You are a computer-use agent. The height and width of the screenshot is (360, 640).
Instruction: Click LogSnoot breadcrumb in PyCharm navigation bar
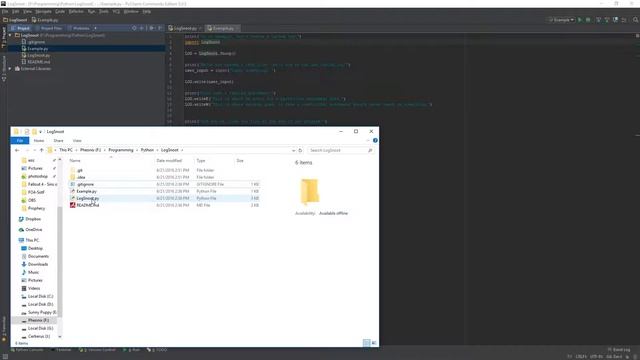15,20
